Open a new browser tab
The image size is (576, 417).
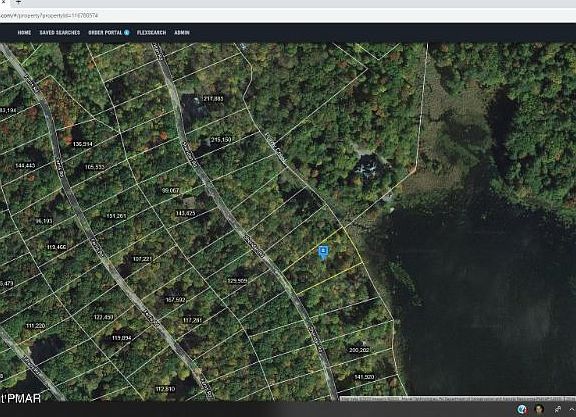click(18, 2)
